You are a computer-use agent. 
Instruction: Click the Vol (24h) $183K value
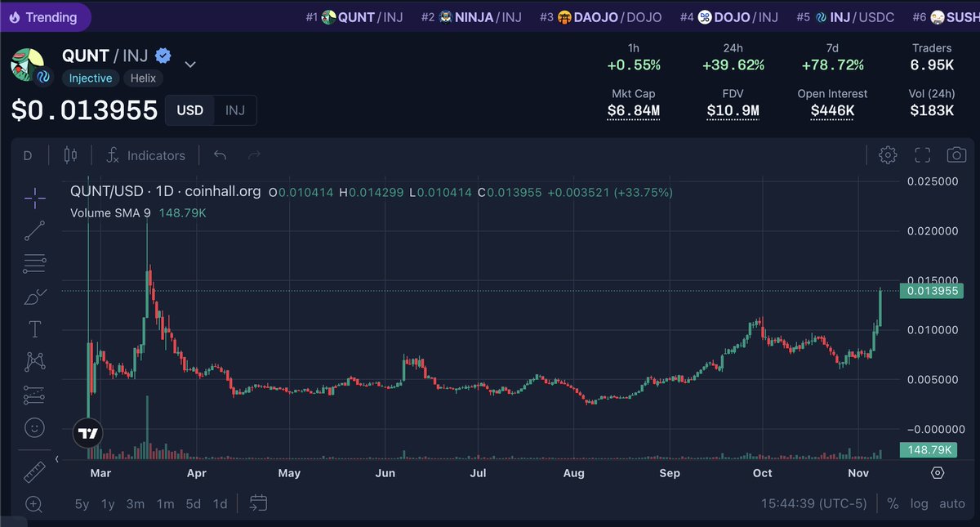932,111
